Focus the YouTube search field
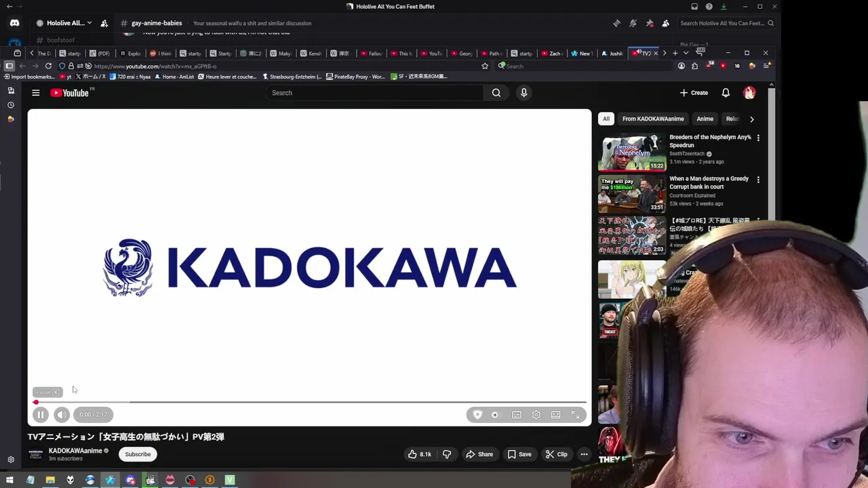This screenshot has height=488, width=868. 374,93
